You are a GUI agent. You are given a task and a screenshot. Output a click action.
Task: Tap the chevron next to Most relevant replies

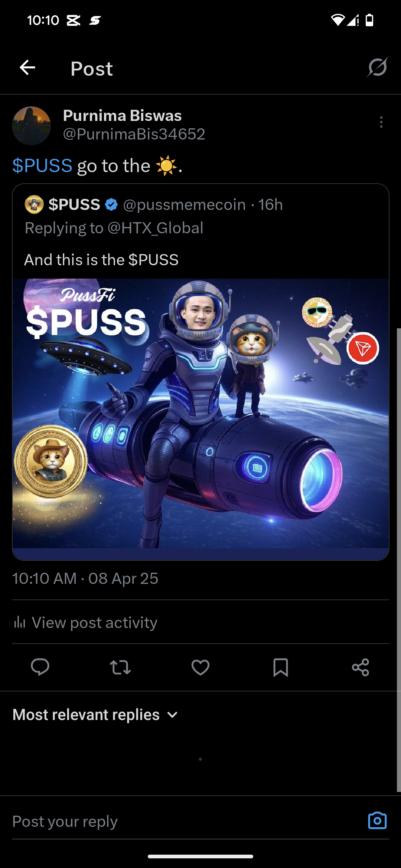172,715
